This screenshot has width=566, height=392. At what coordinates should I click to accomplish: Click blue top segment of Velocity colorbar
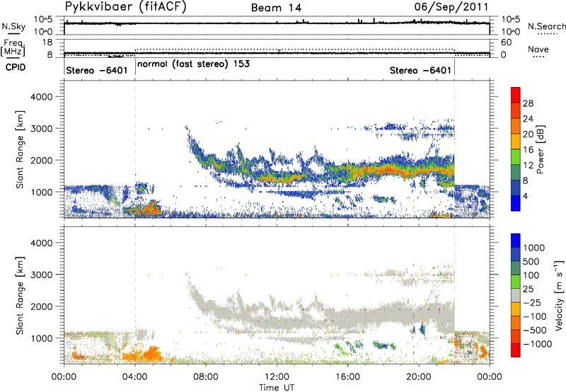pos(516,241)
